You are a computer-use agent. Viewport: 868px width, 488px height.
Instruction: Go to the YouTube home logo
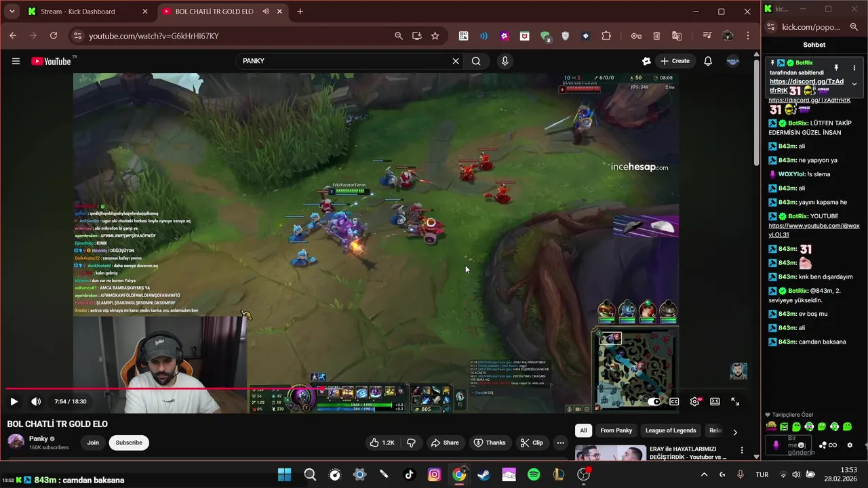pos(51,61)
